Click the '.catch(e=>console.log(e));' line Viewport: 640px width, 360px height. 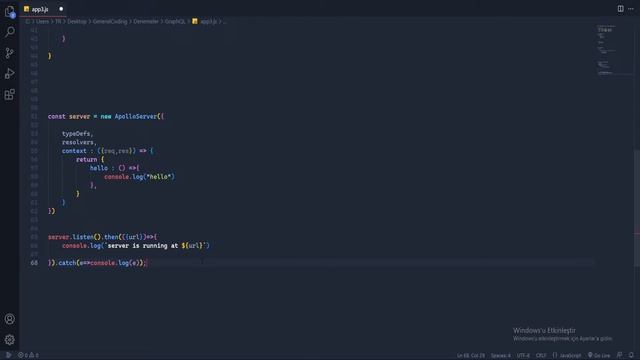[x=97, y=263]
